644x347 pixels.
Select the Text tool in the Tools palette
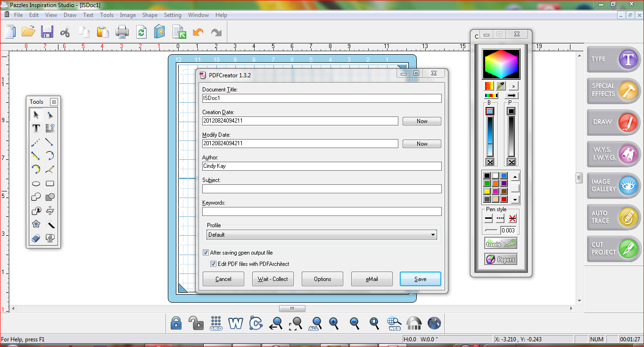[35, 128]
